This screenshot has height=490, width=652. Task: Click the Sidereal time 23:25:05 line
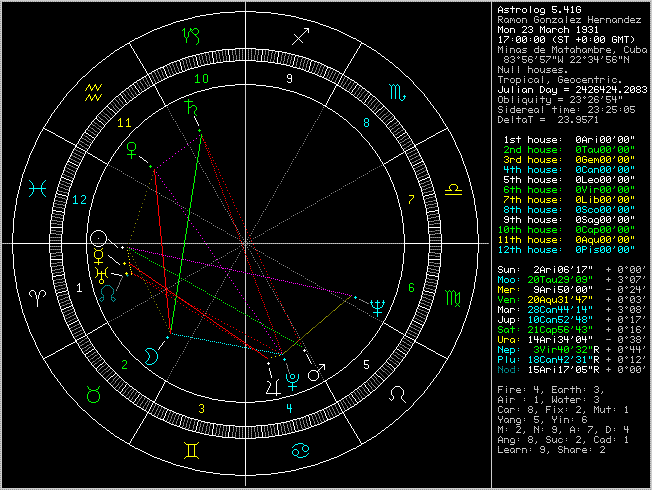coord(566,110)
